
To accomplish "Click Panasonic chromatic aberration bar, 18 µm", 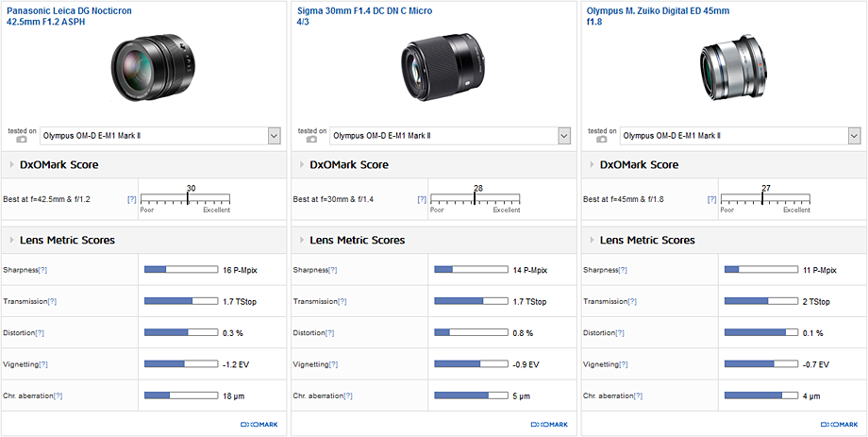I will click(181, 396).
